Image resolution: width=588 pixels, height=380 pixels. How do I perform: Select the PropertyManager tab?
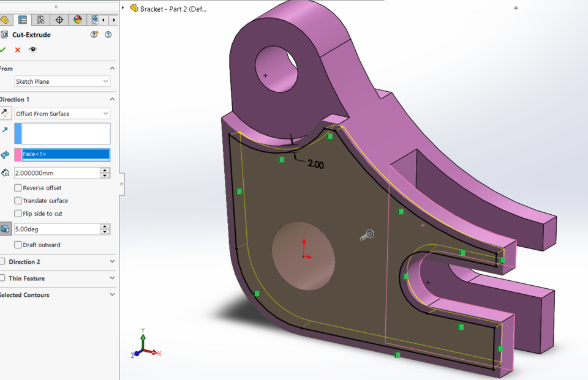(23, 20)
